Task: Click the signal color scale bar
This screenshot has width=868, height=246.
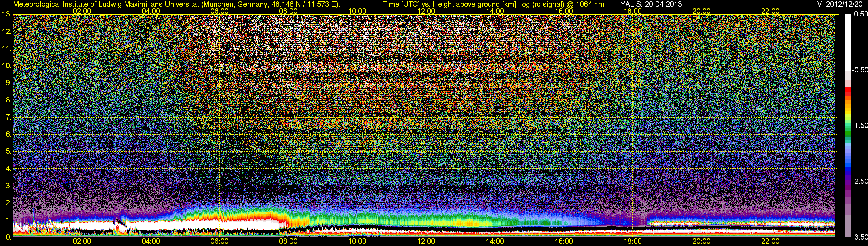Action: 848,126
